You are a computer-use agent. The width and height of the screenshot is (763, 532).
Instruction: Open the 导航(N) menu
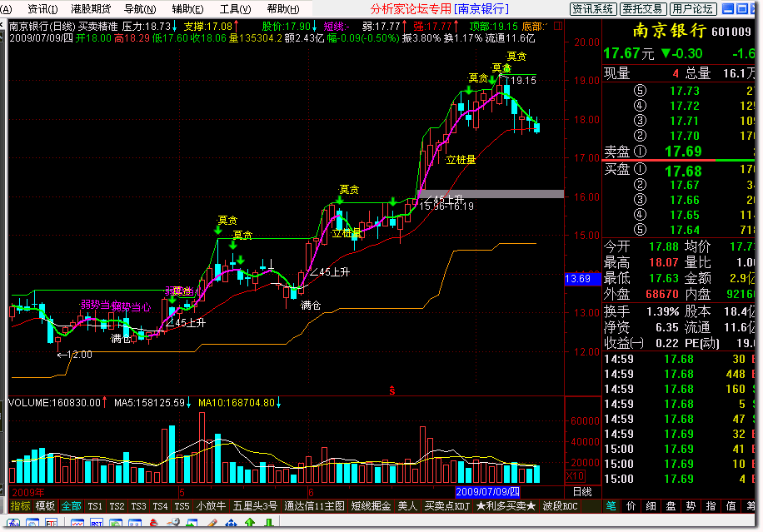(140, 9)
